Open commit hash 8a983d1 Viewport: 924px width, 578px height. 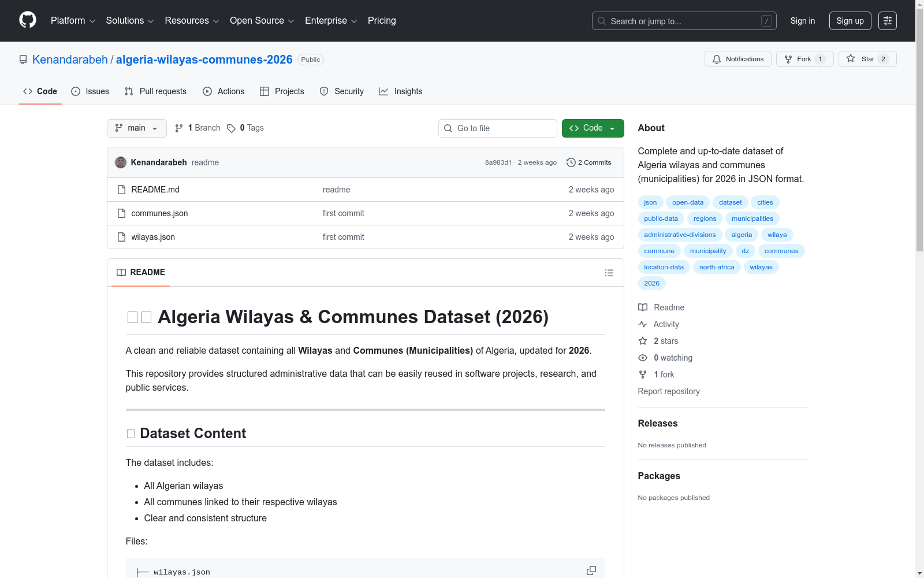(498, 162)
